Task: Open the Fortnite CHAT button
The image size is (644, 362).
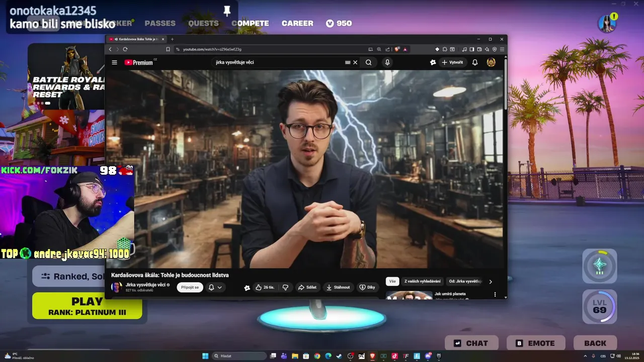Action: 471,343
